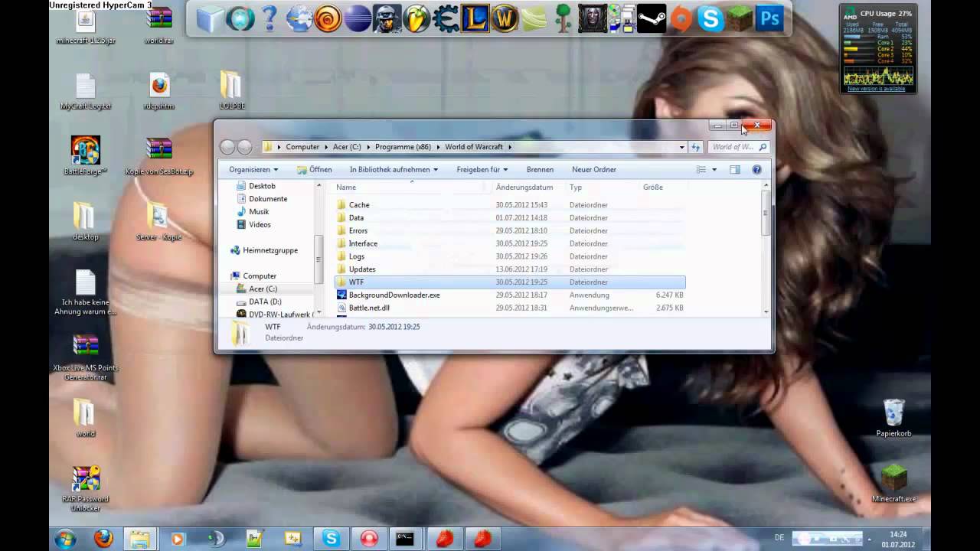
Task: Click the World of Warcraft search field
Action: click(737, 147)
